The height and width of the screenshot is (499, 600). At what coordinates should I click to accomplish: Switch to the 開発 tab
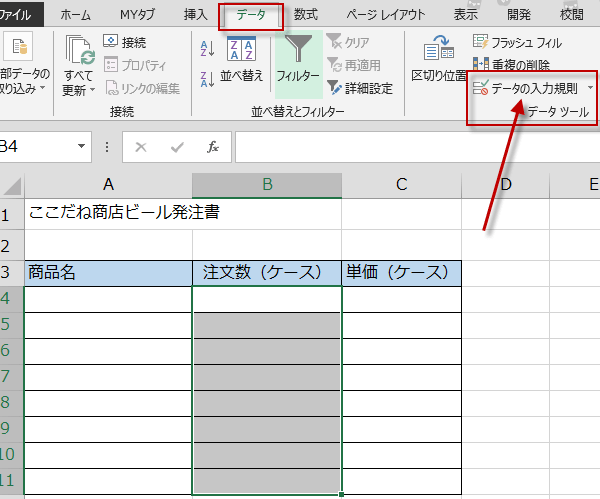(x=519, y=15)
